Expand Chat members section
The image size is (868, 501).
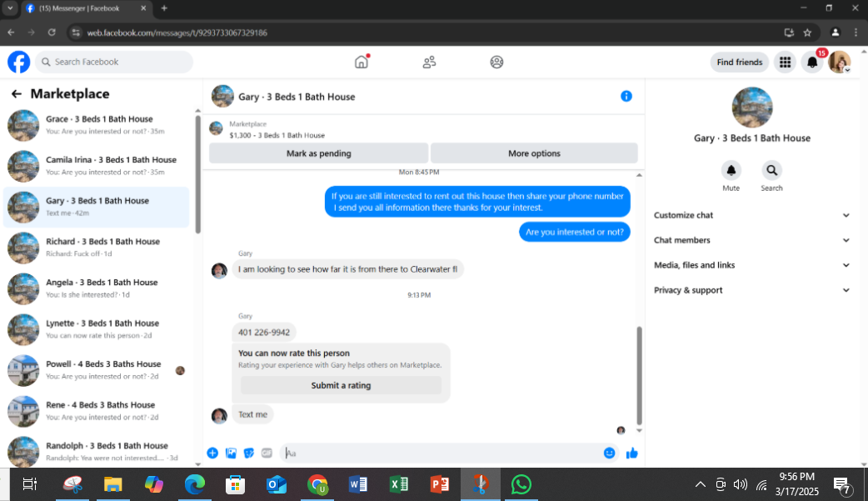tap(751, 240)
